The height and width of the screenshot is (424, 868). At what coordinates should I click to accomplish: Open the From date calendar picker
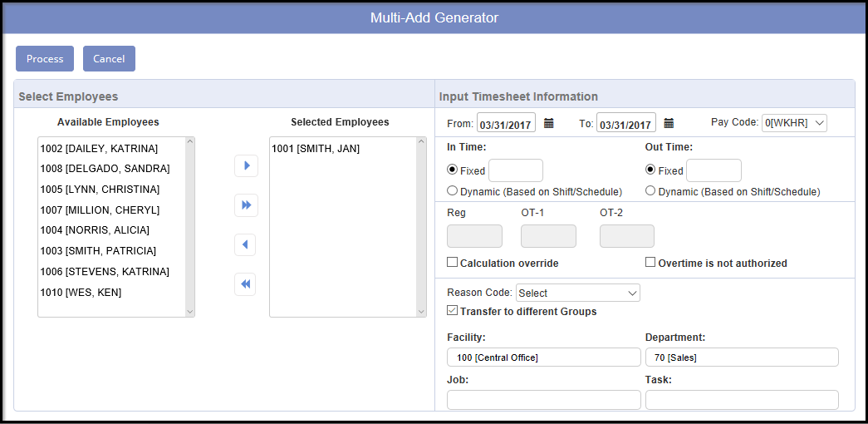(x=548, y=123)
